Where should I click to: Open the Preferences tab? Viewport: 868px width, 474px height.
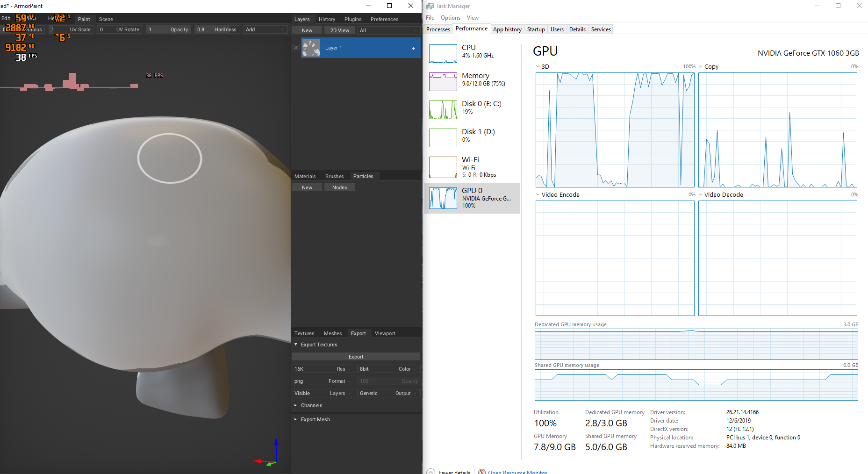pos(384,19)
